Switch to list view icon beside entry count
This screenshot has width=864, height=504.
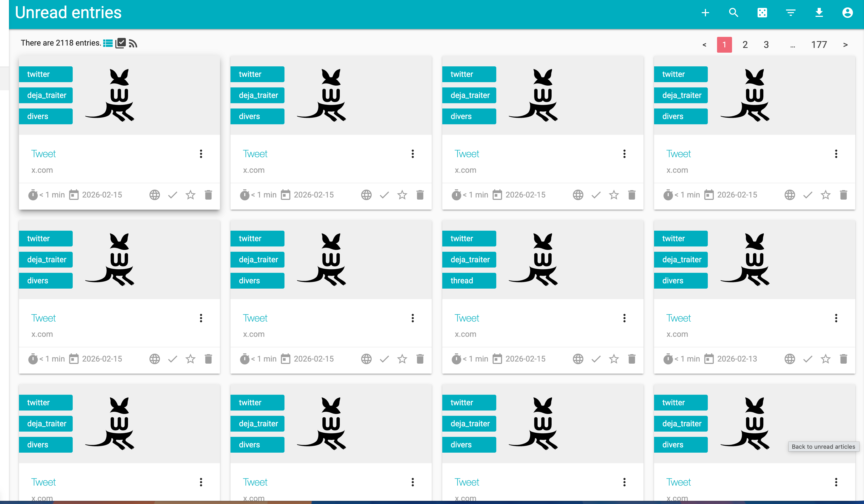pyautogui.click(x=108, y=43)
